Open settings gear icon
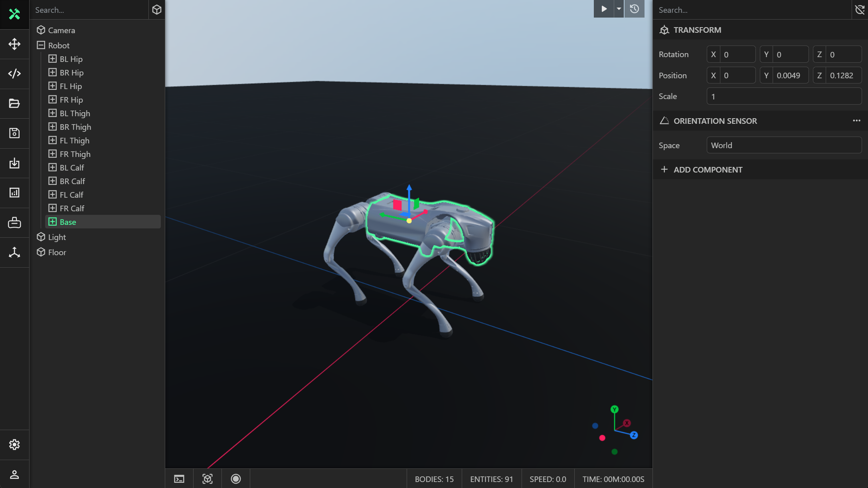Viewport: 868px width, 488px height. 14,444
